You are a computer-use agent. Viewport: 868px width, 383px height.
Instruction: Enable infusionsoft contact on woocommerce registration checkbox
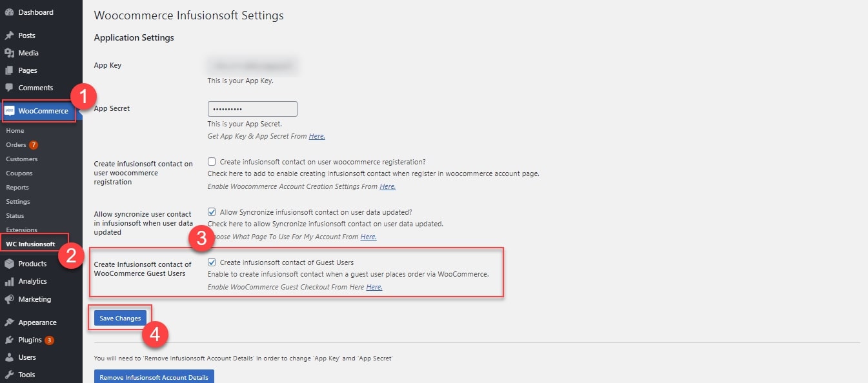point(212,162)
